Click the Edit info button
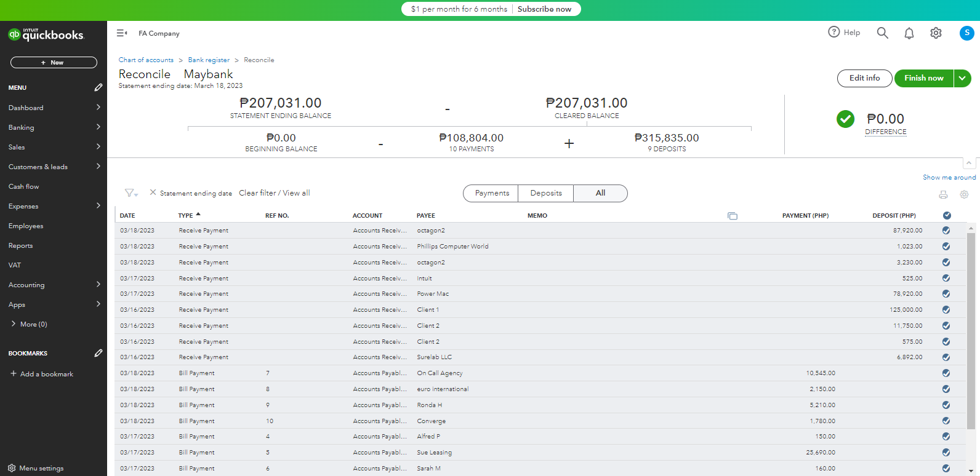This screenshot has width=980, height=476. 864,78
